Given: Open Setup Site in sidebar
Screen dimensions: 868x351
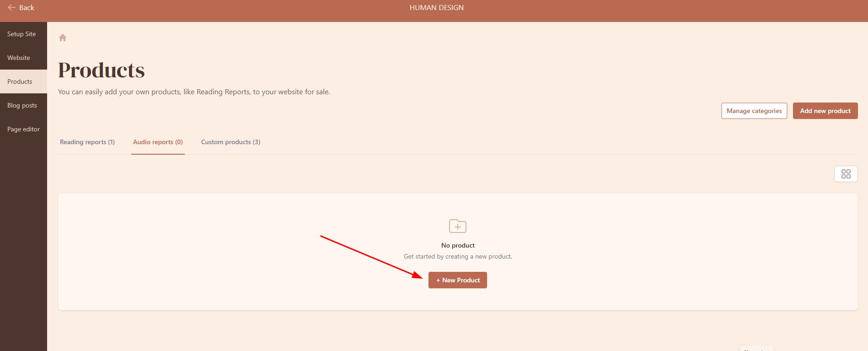Looking at the screenshot, I should pos(21,34).
